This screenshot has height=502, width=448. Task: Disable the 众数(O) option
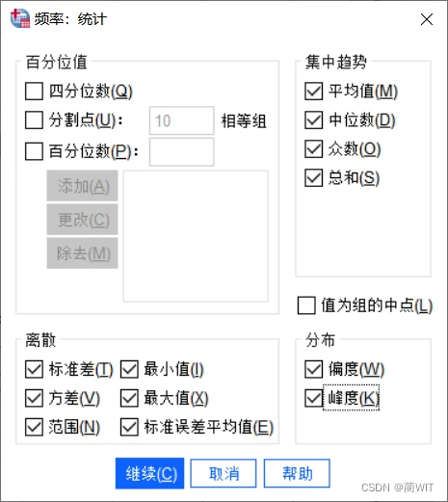pos(313,148)
